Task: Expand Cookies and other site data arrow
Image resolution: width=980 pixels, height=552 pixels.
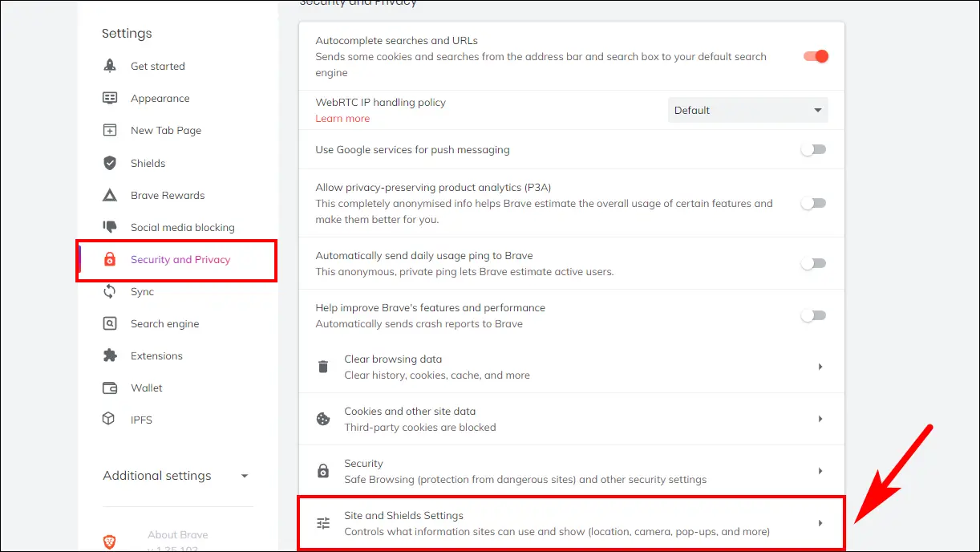Action: [820, 419]
